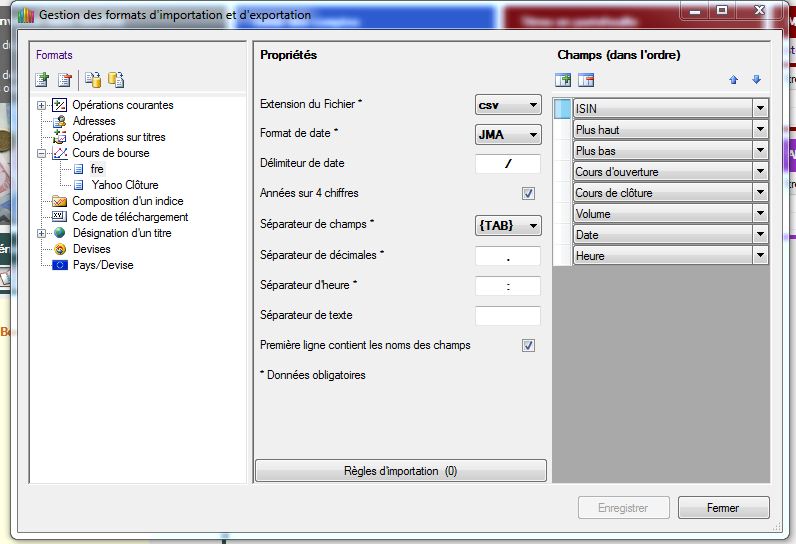Click the 'Fermer' button
This screenshot has width=796, height=544.
point(722,508)
